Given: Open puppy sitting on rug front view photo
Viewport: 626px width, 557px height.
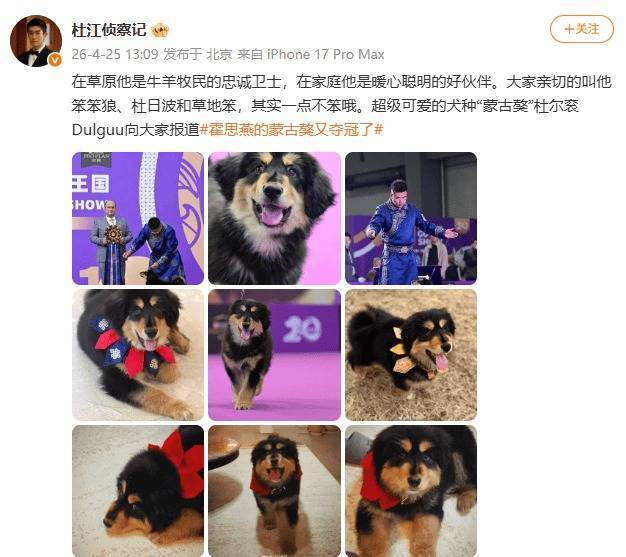Looking at the screenshot, I should [274, 491].
